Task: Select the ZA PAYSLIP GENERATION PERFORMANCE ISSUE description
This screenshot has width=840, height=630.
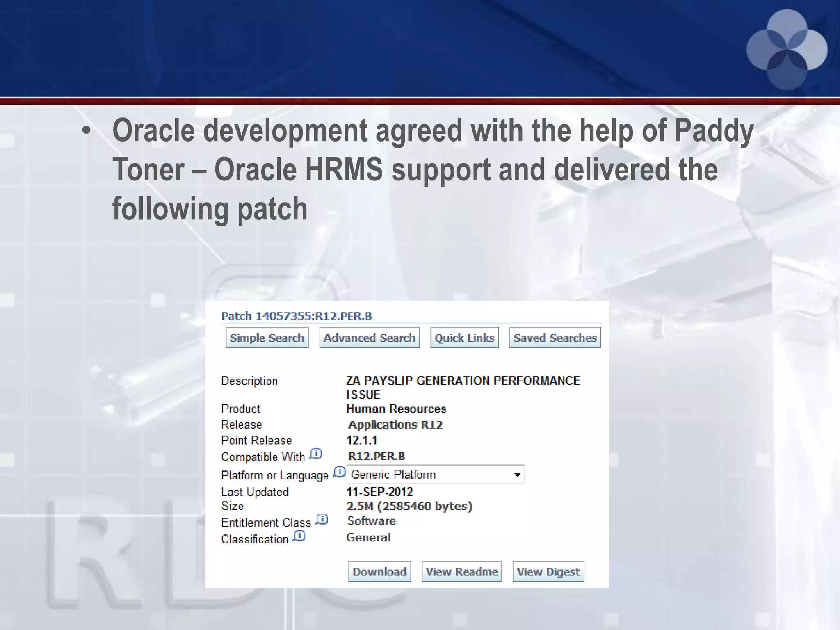Action: tap(463, 388)
